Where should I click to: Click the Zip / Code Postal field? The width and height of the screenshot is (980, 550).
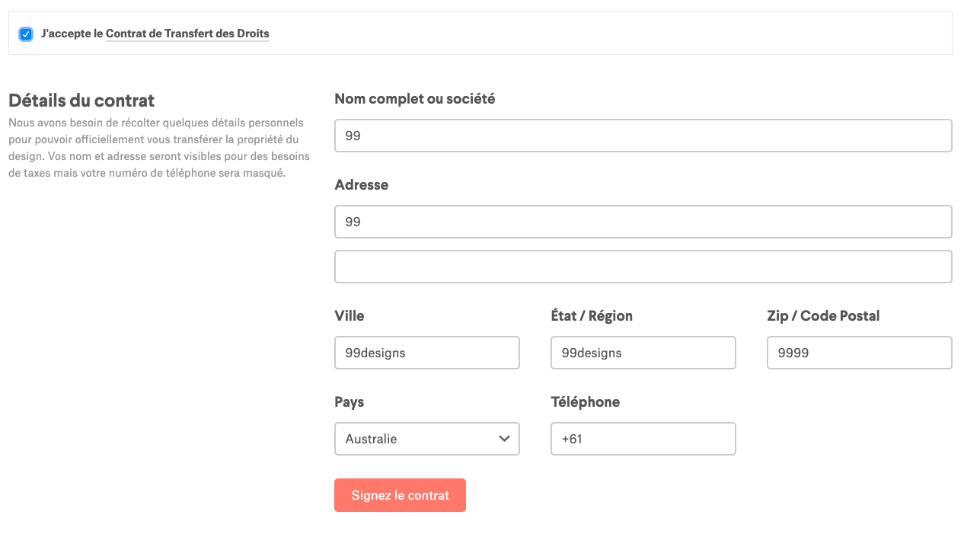(x=859, y=353)
